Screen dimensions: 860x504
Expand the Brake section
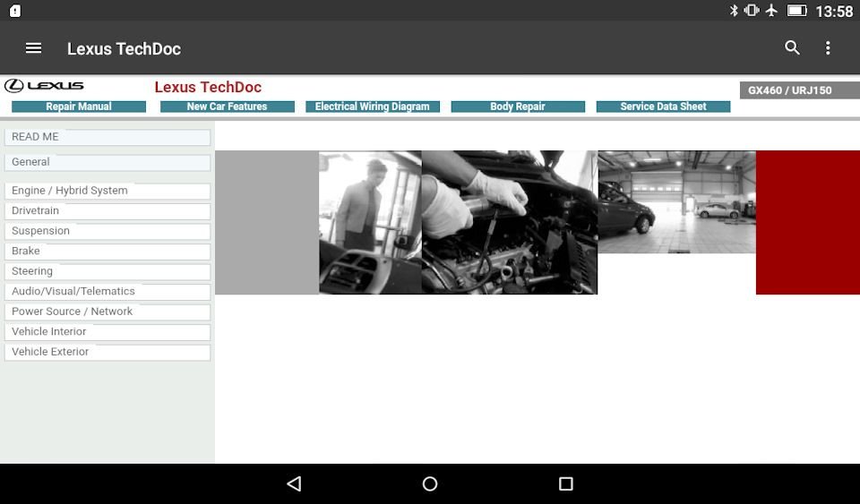107,251
